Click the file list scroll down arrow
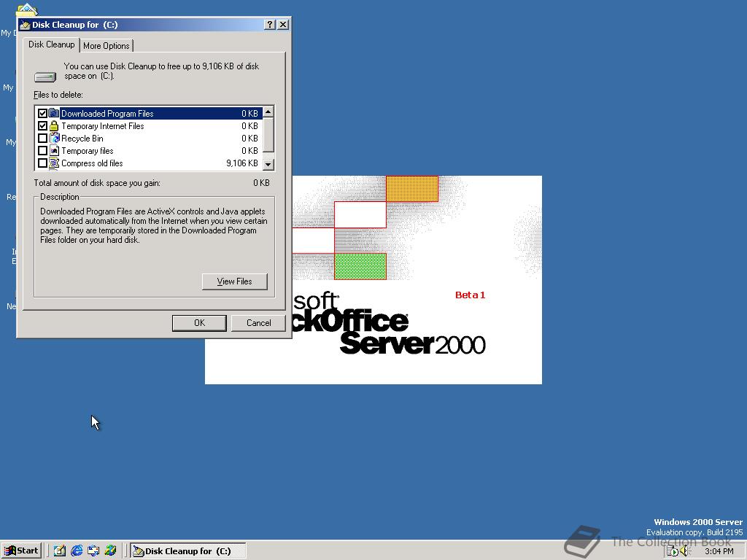Image resolution: width=747 pixels, height=560 pixels. tap(268, 164)
